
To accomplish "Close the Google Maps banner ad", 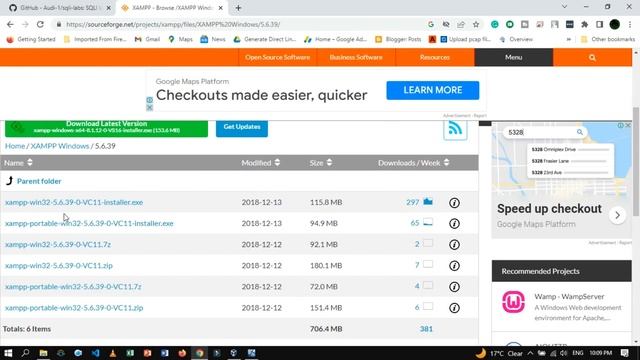I will (149, 108).
